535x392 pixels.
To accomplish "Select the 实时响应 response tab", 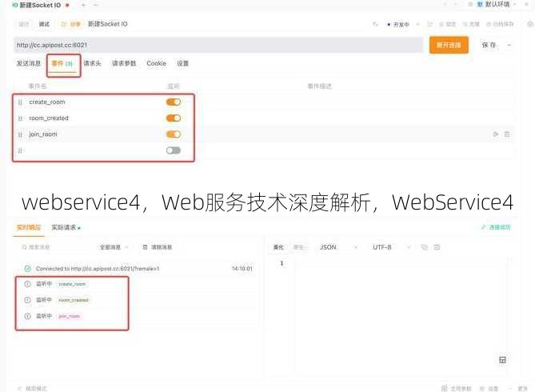I will pyautogui.click(x=29, y=227).
